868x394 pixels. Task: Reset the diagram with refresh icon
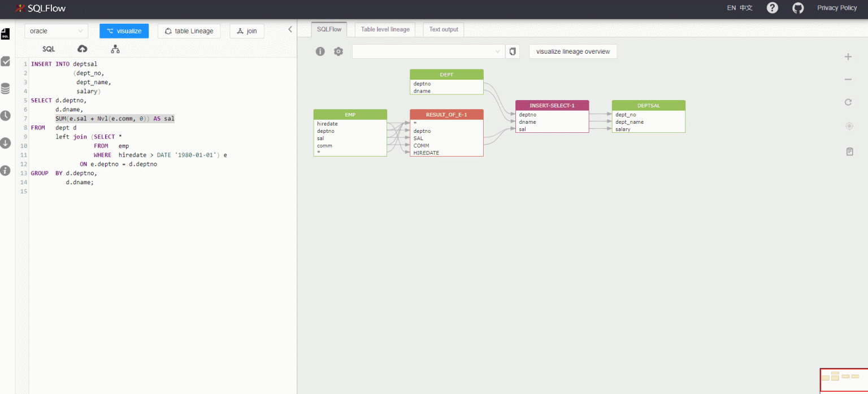coord(848,102)
